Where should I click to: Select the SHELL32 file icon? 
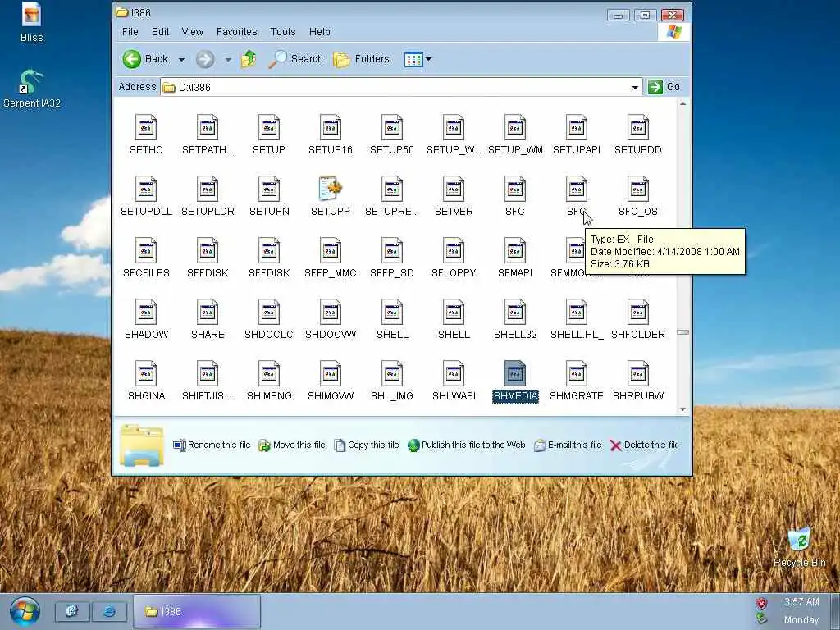click(515, 313)
